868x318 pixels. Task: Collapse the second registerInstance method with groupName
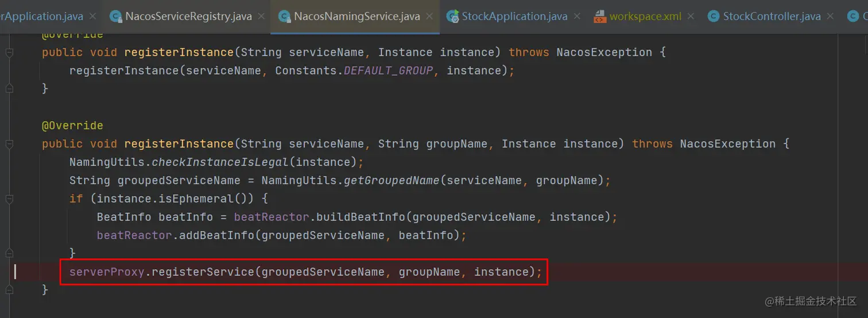[9, 144]
